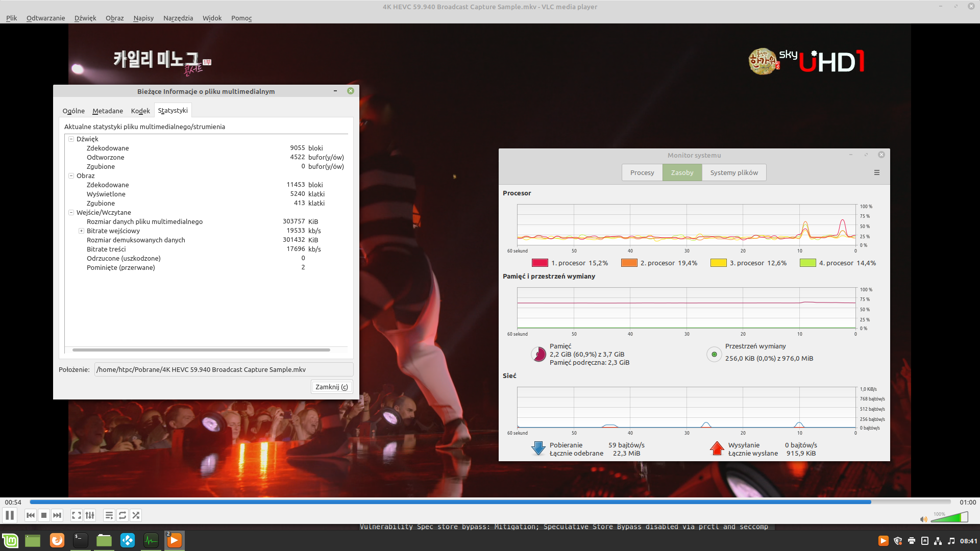Collapse the Dźwięk statistics group

tap(71, 139)
